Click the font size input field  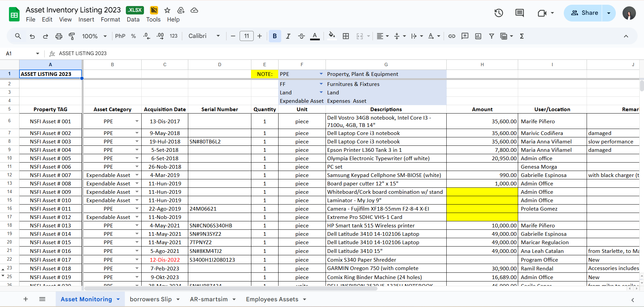pyautogui.click(x=246, y=36)
